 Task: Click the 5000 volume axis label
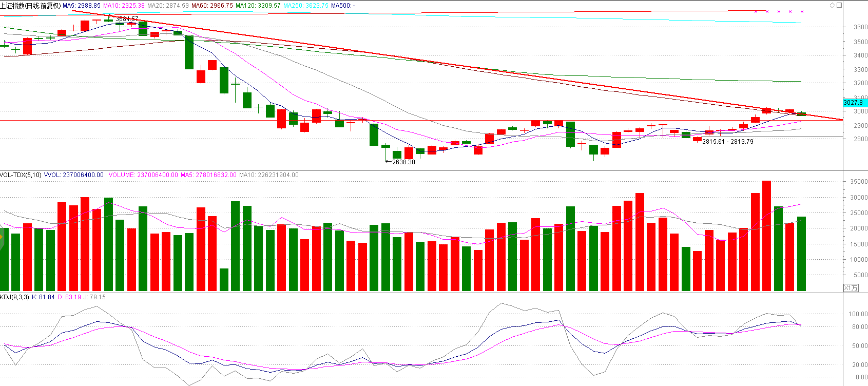(860, 275)
